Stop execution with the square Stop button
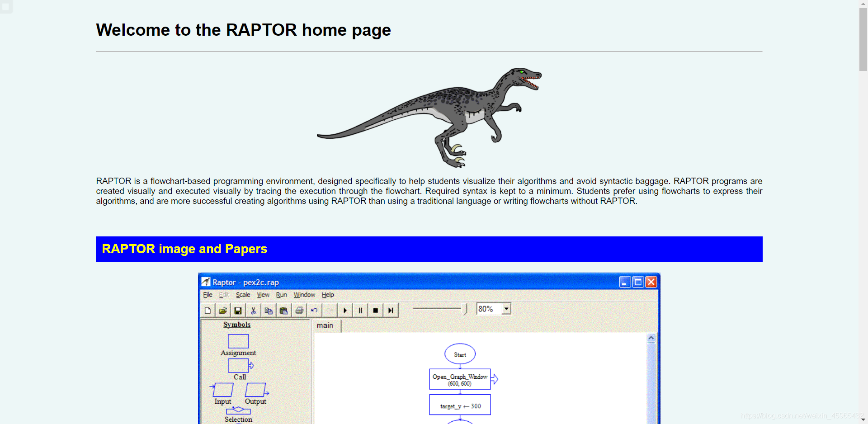The width and height of the screenshot is (868, 424). (375, 310)
